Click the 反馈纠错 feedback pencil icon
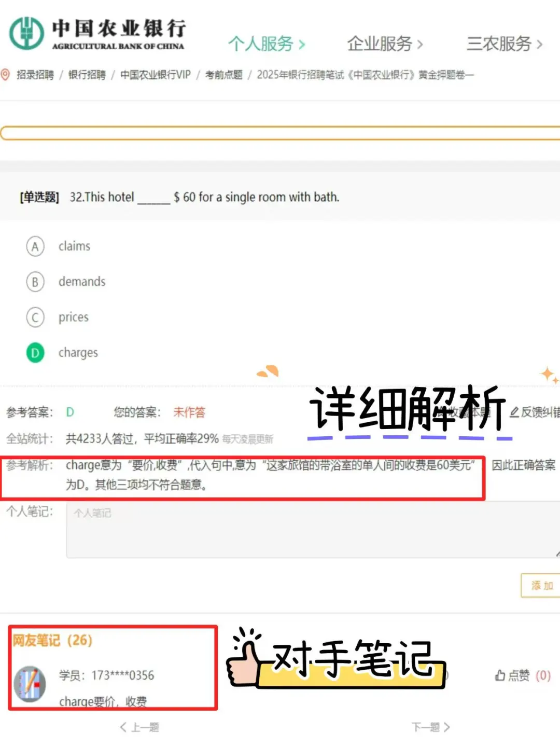The width and height of the screenshot is (560, 747). (514, 412)
